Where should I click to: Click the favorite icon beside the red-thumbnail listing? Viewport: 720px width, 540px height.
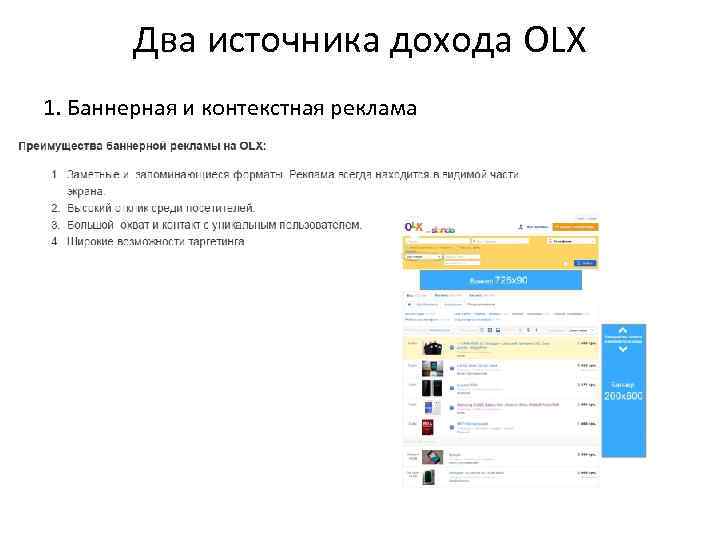(x=452, y=427)
